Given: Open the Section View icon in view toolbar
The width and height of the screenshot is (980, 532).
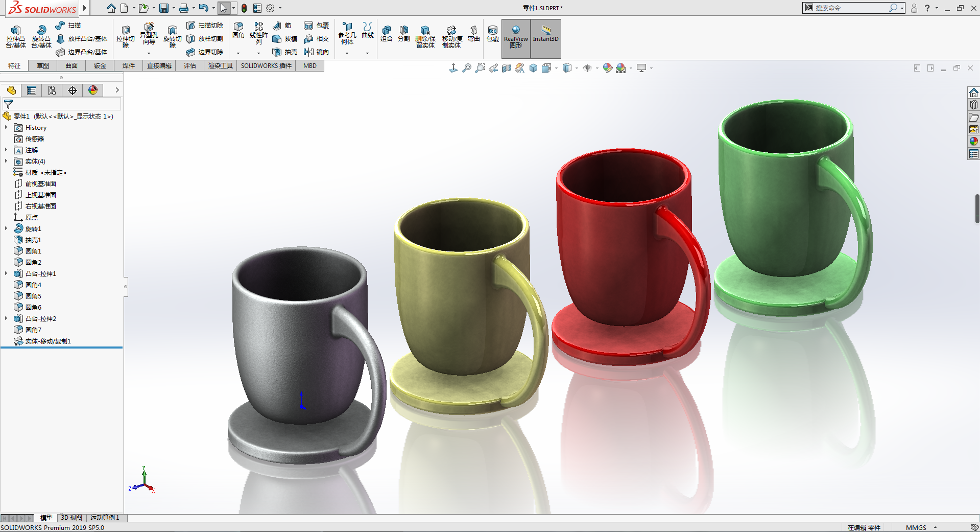Looking at the screenshot, I should click(507, 68).
